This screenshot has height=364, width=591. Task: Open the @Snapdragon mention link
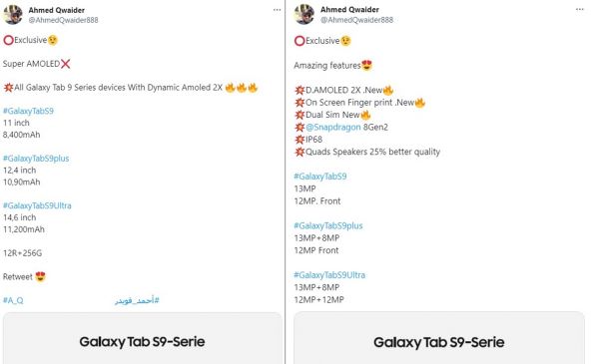[333, 127]
